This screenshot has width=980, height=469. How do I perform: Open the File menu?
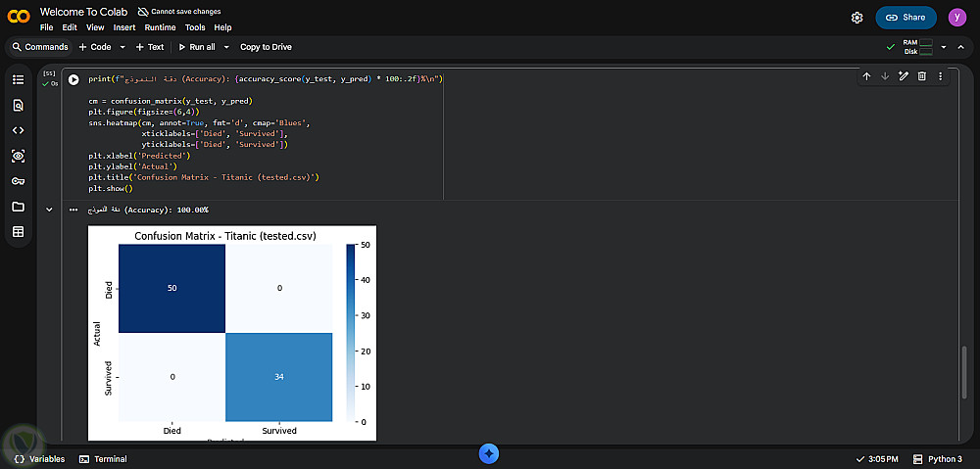pos(46,27)
